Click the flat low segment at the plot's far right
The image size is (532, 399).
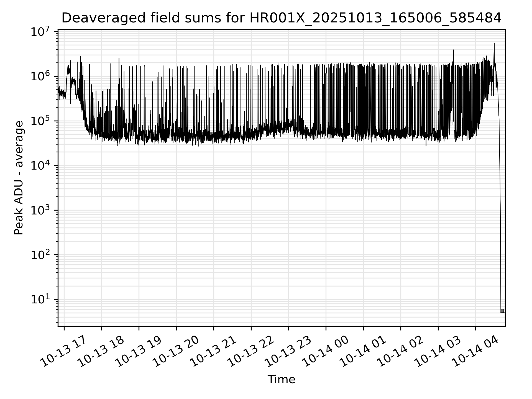(503, 312)
